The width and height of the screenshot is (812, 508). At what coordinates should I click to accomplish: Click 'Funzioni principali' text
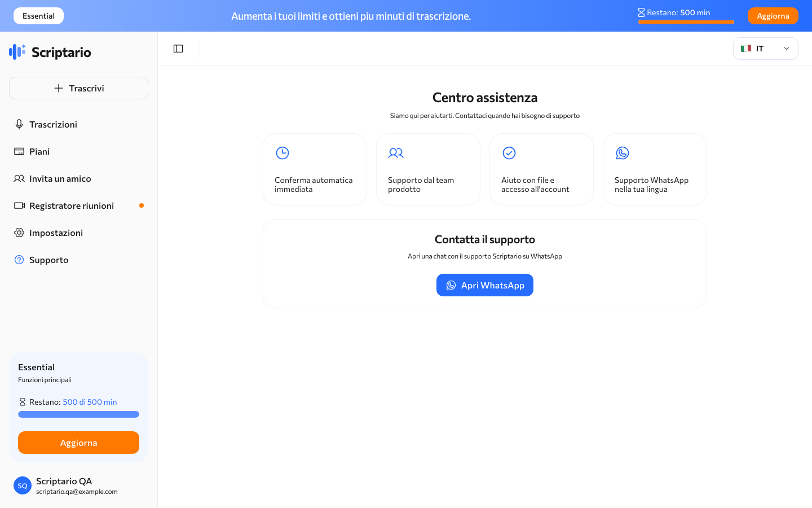45,380
